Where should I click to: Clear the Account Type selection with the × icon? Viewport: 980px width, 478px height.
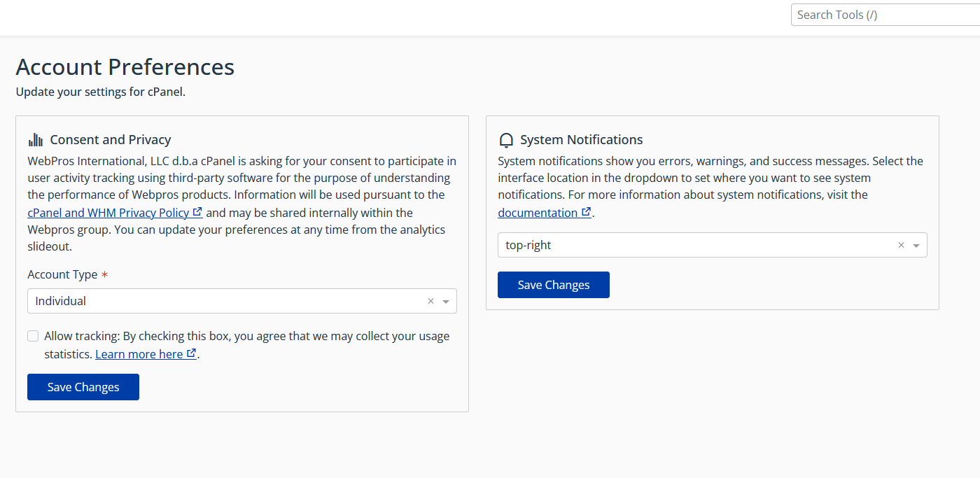[430, 300]
